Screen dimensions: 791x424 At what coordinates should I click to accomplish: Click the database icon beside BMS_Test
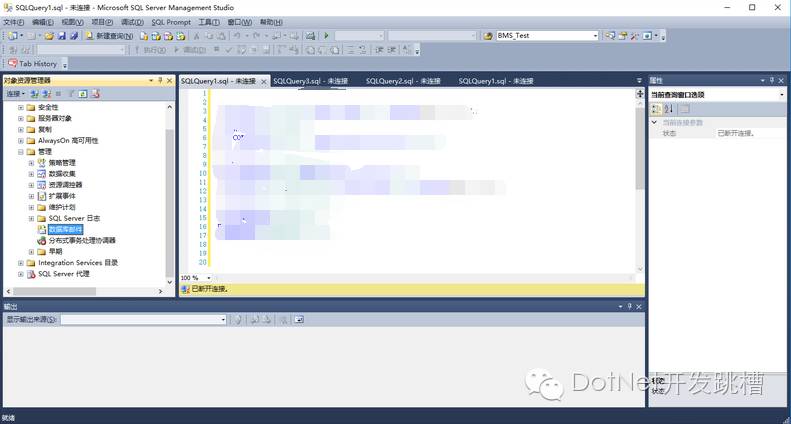[x=488, y=36]
